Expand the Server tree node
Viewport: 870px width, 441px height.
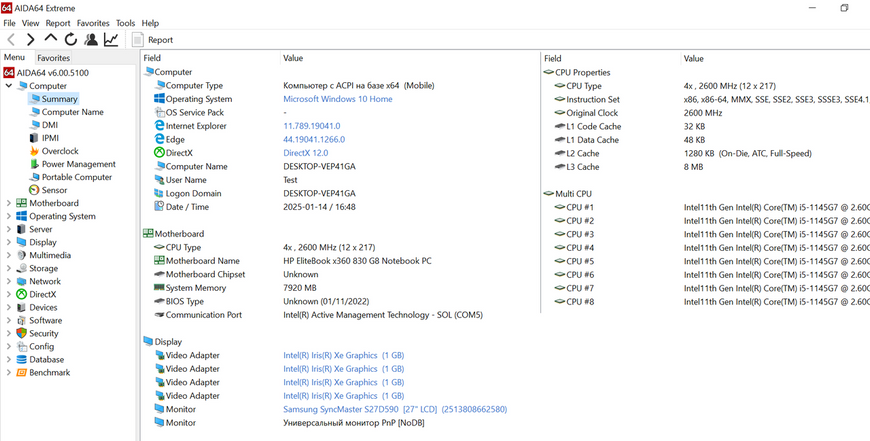9,229
